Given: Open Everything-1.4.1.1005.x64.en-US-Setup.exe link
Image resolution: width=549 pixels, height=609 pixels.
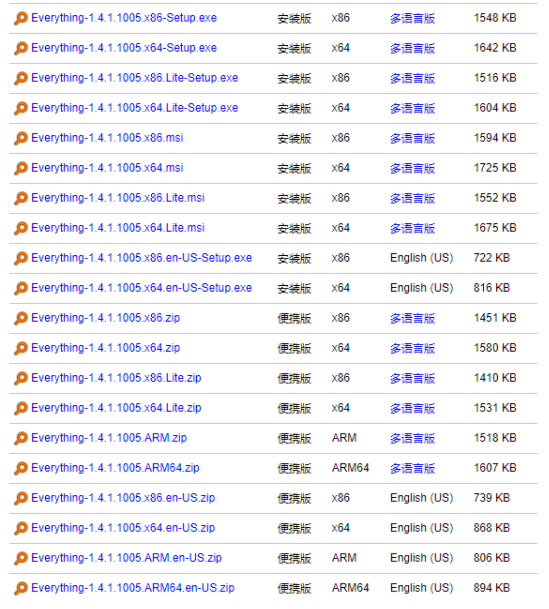Looking at the screenshot, I should (x=141, y=288).
